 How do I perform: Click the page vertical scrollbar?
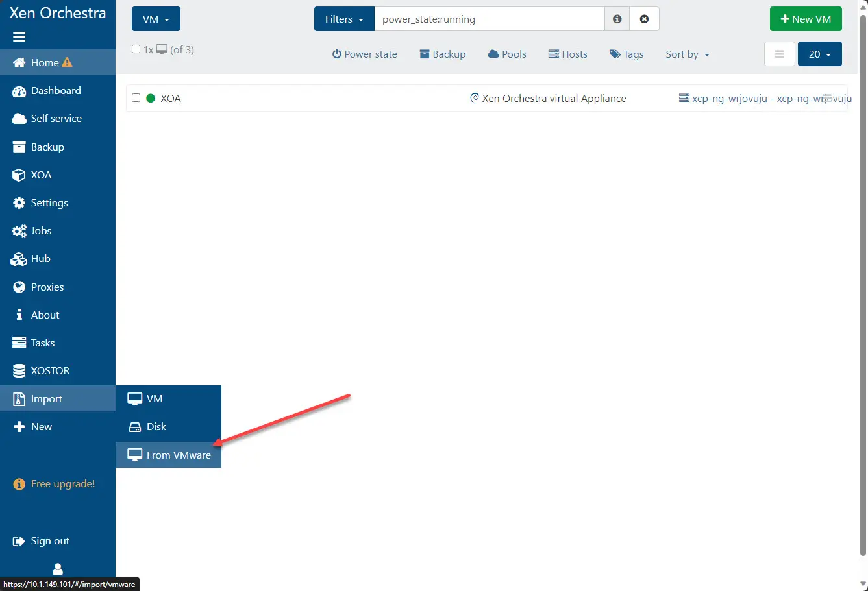click(x=863, y=285)
